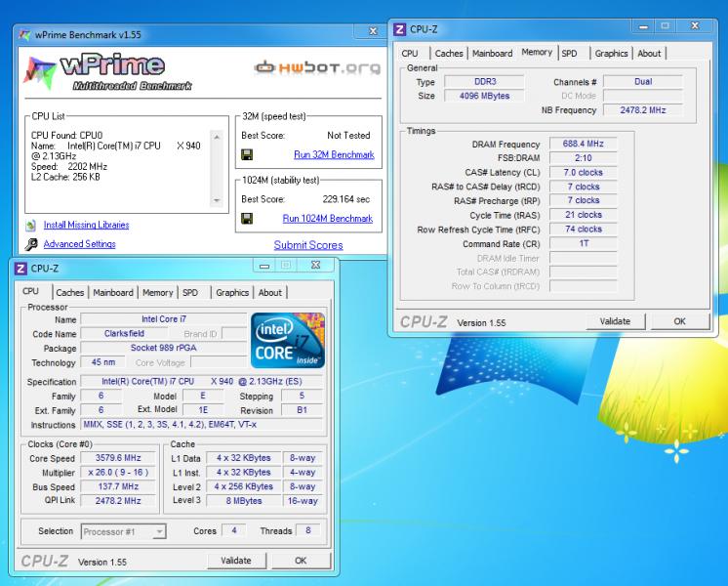This screenshot has height=586, width=728.
Task: Switch to Caches tab in the Memory CPU-Z window
Action: click(x=449, y=54)
